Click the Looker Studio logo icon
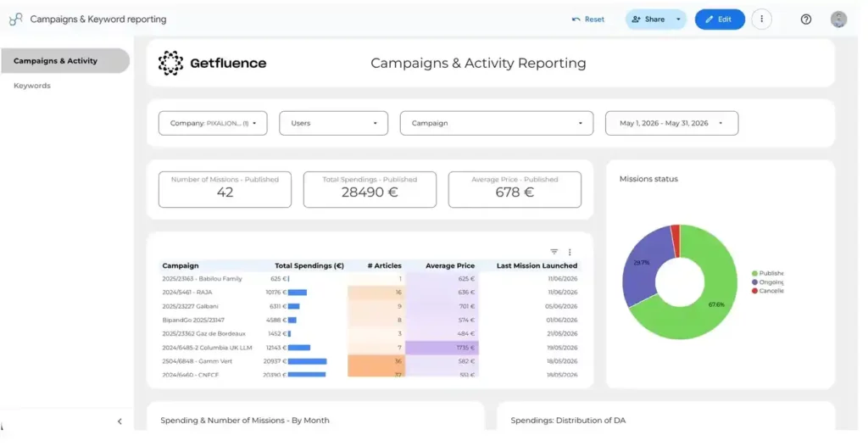This screenshot has height=446, width=868. [x=15, y=20]
